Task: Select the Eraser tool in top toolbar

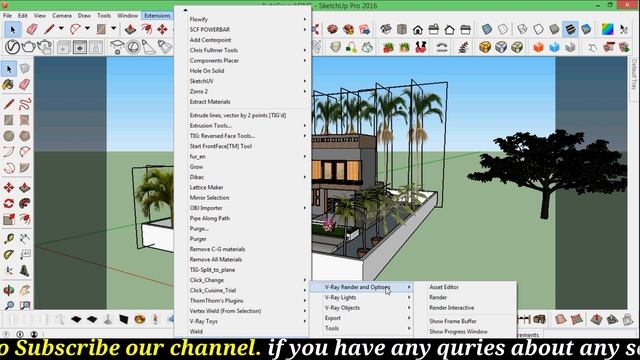Action: (x=31, y=29)
